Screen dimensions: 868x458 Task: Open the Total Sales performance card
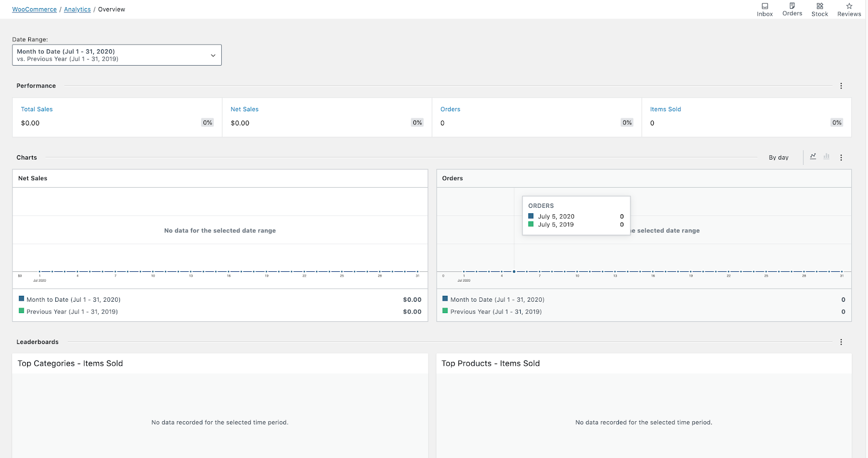pos(117,117)
